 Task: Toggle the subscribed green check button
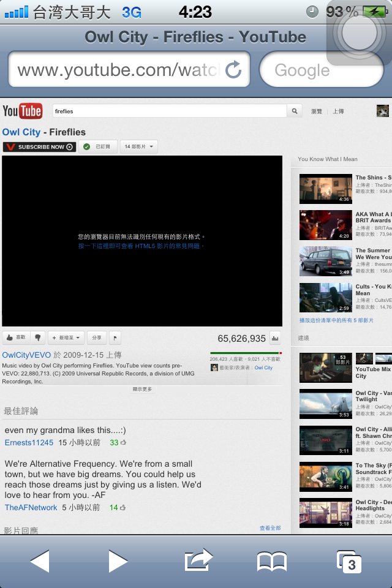(x=98, y=146)
